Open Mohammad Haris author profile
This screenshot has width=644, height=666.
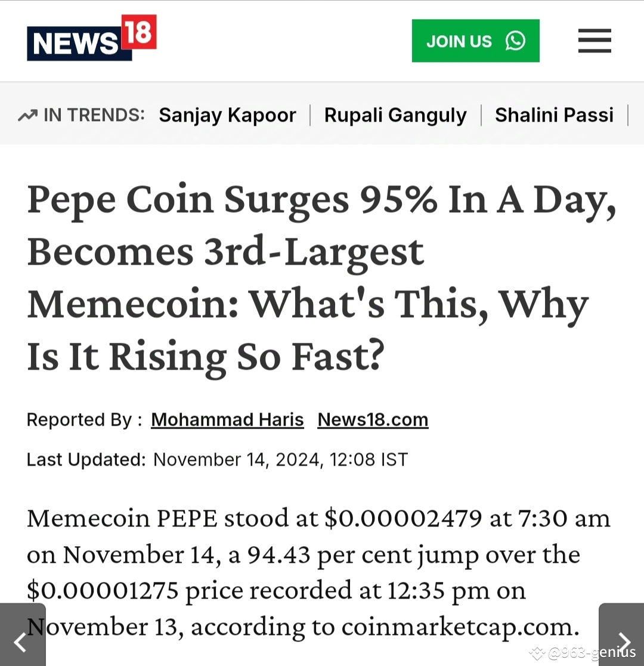[x=227, y=419]
